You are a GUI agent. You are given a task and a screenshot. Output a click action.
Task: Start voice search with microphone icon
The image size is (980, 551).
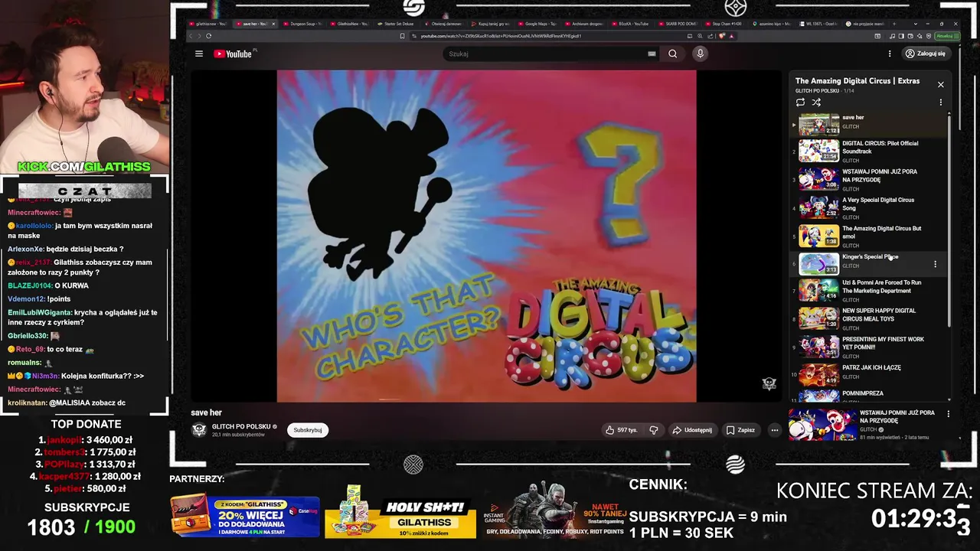700,54
